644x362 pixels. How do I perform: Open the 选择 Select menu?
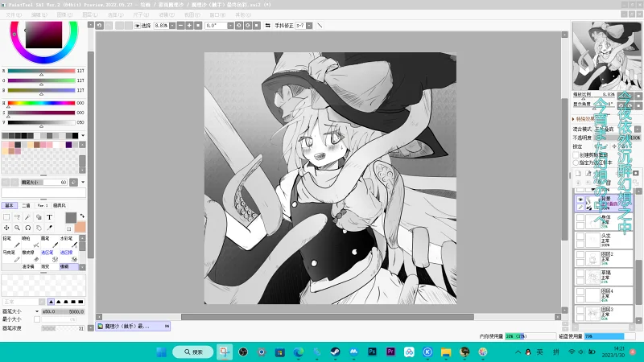pyautogui.click(x=115, y=14)
